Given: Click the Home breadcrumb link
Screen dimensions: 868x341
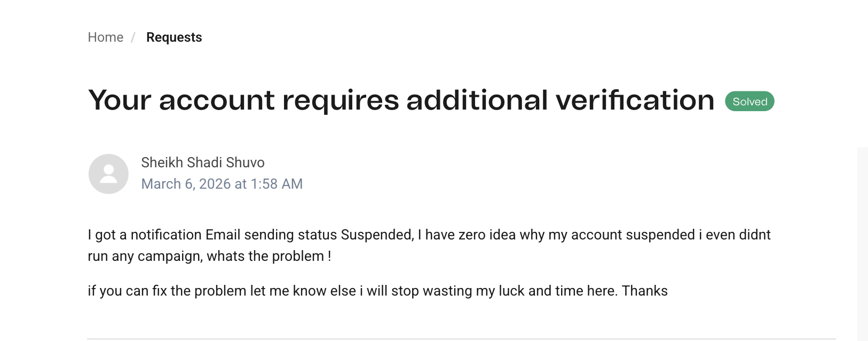Looking at the screenshot, I should (x=105, y=37).
